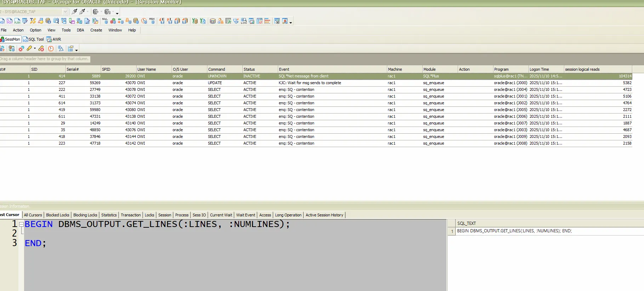Click the yellow highlighter pencil icon
This screenshot has height=291, width=644.
point(29,48)
